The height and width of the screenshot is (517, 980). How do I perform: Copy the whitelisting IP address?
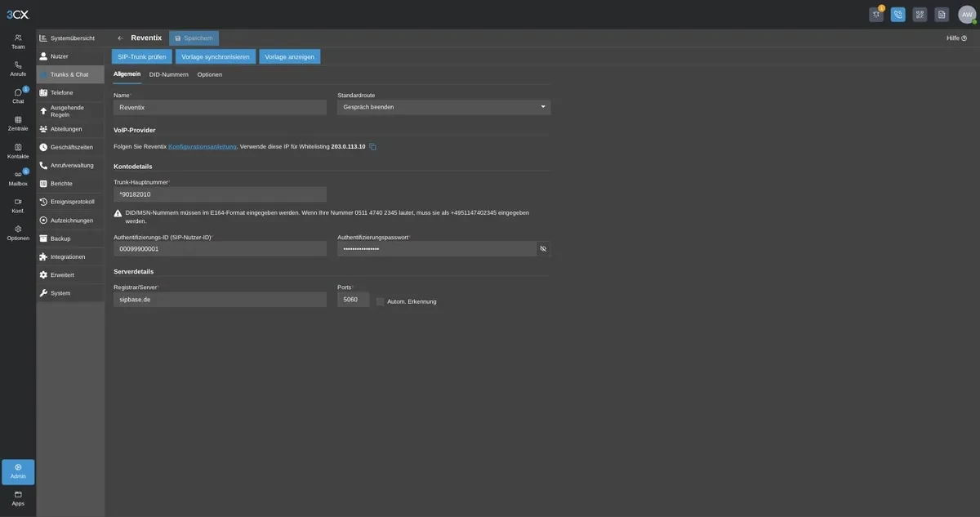[x=372, y=146]
